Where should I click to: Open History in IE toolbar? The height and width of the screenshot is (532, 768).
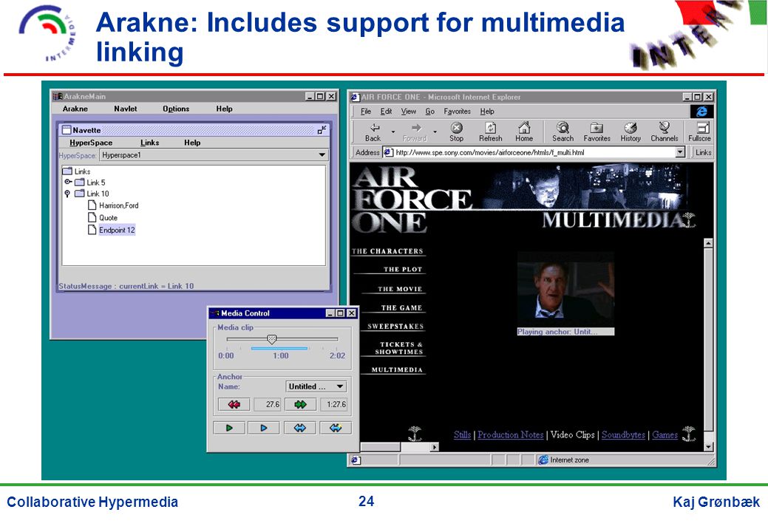(x=631, y=132)
